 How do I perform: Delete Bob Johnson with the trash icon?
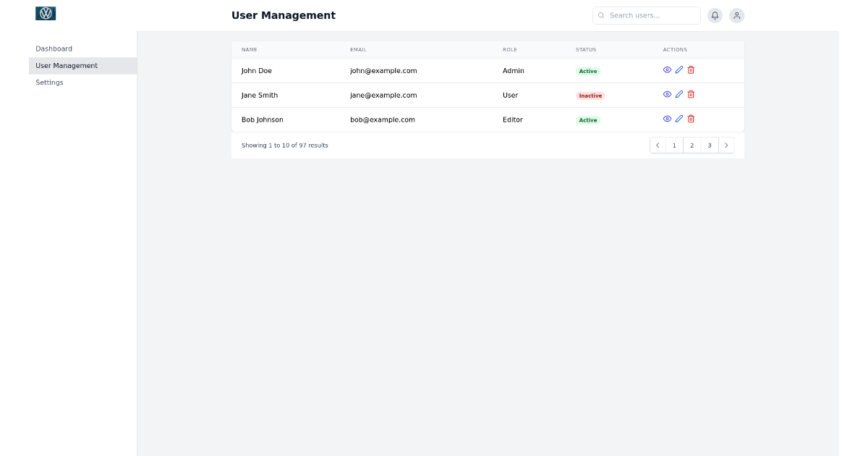tap(691, 119)
